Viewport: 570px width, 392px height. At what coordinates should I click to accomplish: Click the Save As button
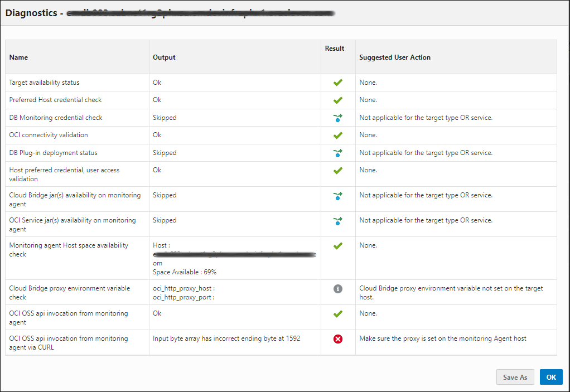515,377
